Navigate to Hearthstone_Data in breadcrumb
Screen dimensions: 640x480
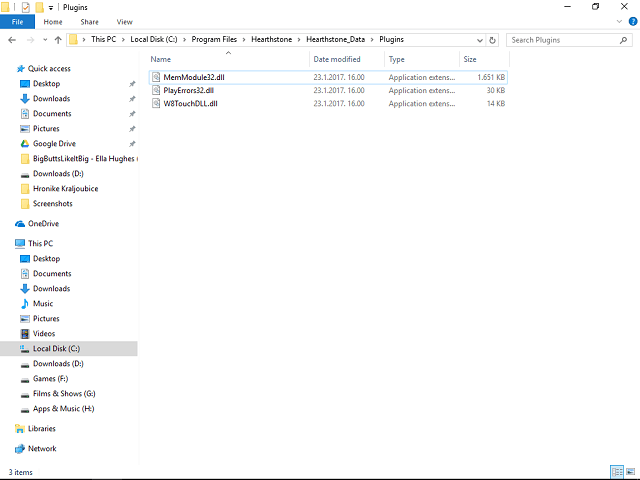(336, 40)
